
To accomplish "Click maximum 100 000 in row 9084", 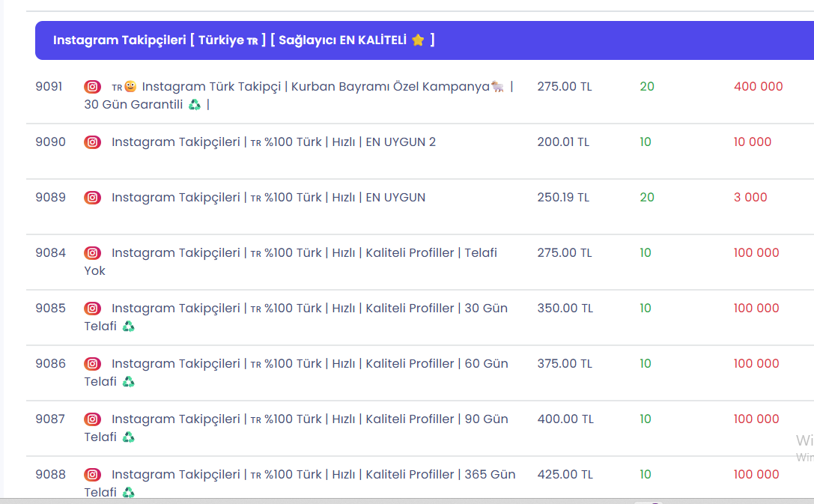I will click(756, 253).
